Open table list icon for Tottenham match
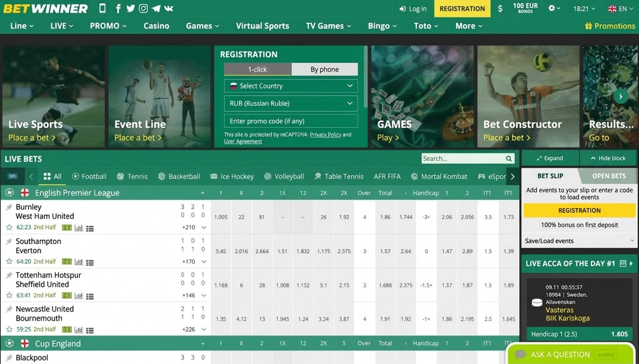The width and height of the screenshot is (639, 364). pos(90,296)
